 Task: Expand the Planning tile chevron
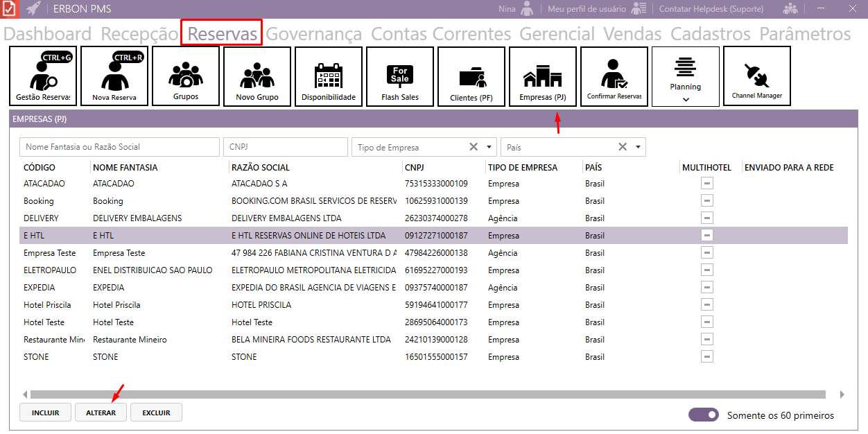click(x=686, y=99)
